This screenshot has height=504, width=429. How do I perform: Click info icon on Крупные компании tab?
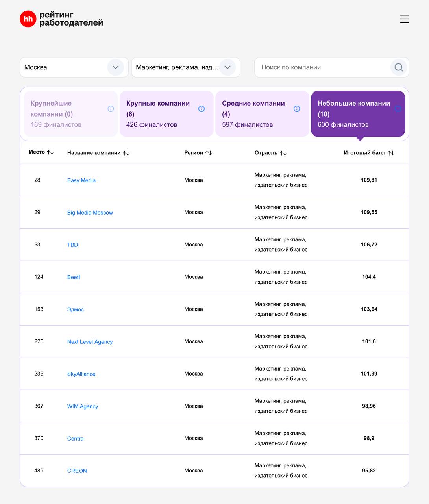coord(202,109)
